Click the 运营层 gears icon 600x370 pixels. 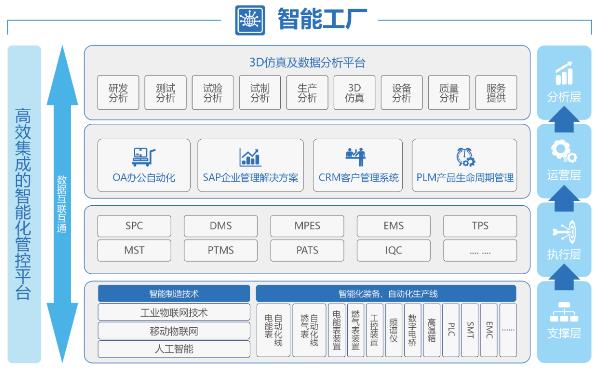pyautogui.click(x=564, y=152)
